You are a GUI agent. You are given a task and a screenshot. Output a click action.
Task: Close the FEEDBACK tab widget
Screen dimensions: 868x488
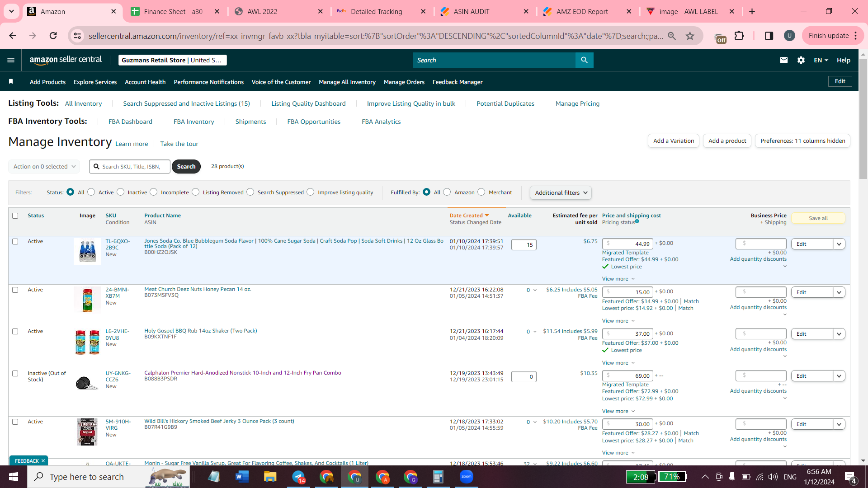[43, 461]
